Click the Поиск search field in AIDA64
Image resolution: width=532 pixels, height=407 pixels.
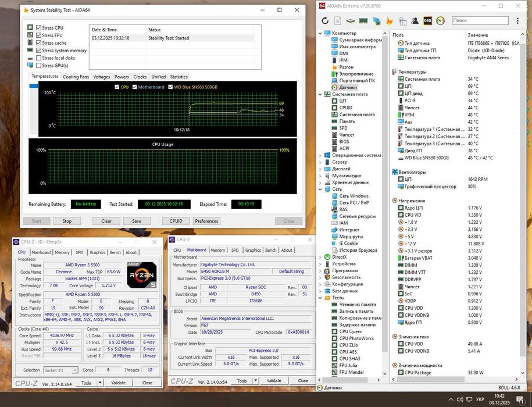(480, 21)
